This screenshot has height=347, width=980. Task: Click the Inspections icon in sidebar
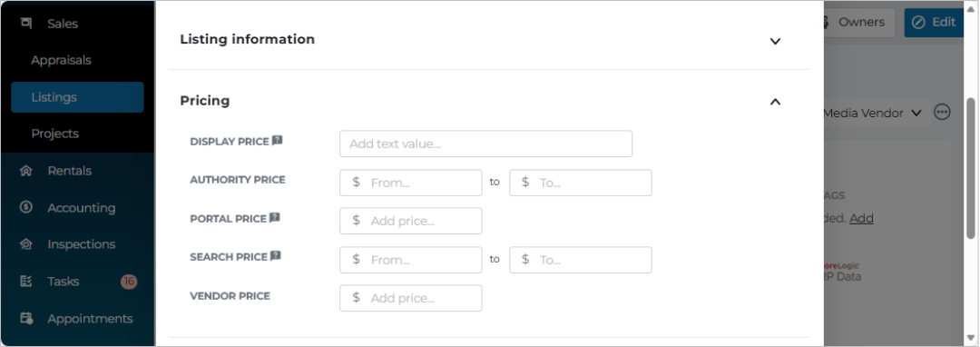[26, 244]
